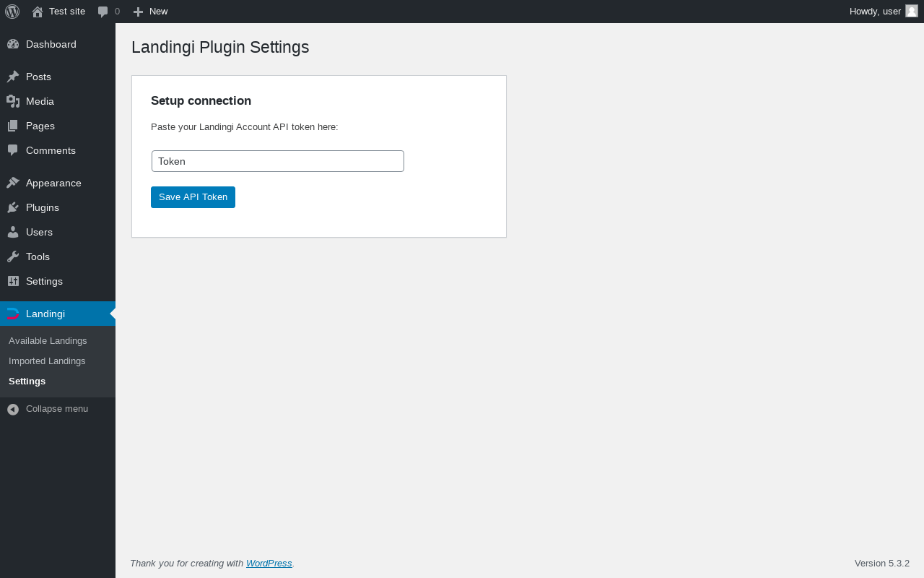924x578 pixels.
Task: Open Imported Landings submenu item
Action: (x=47, y=361)
